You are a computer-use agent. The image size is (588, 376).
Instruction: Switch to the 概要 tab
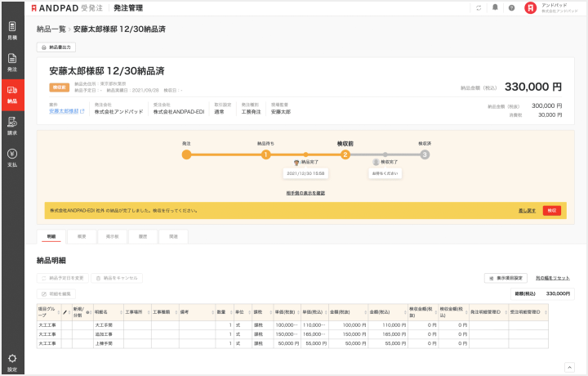coord(82,235)
